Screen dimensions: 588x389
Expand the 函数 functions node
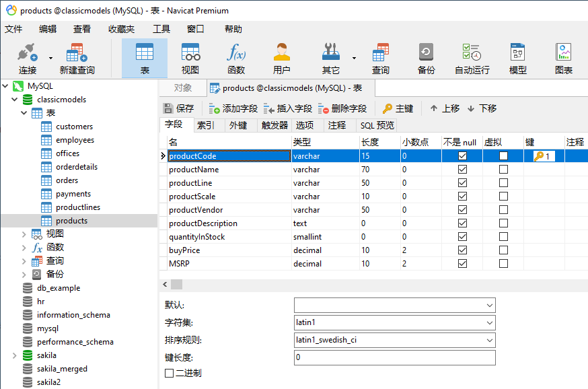tap(24, 248)
